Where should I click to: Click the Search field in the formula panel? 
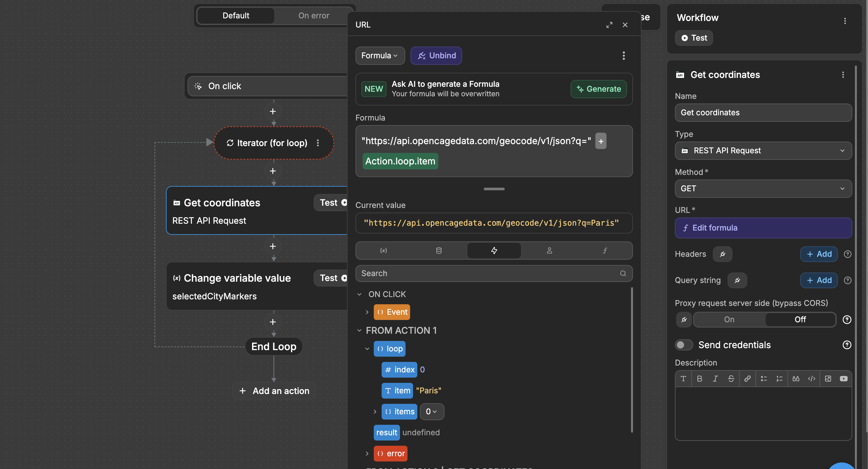pos(489,273)
